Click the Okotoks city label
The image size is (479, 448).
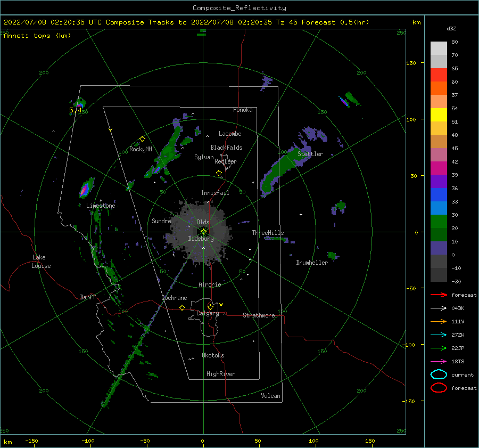click(x=213, y=355)
